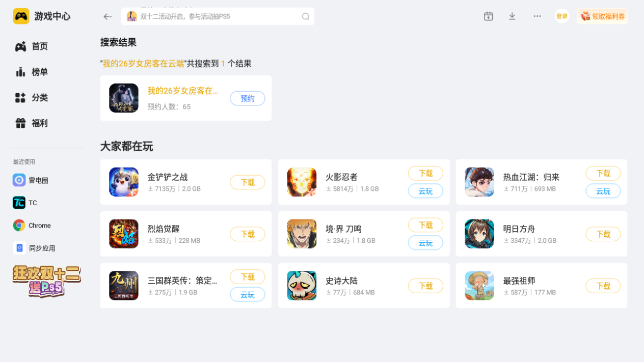The width and height of the screenshot is (644, 362).
Task: Open 同步应用 in the sidebar
Action: point(34,248)
